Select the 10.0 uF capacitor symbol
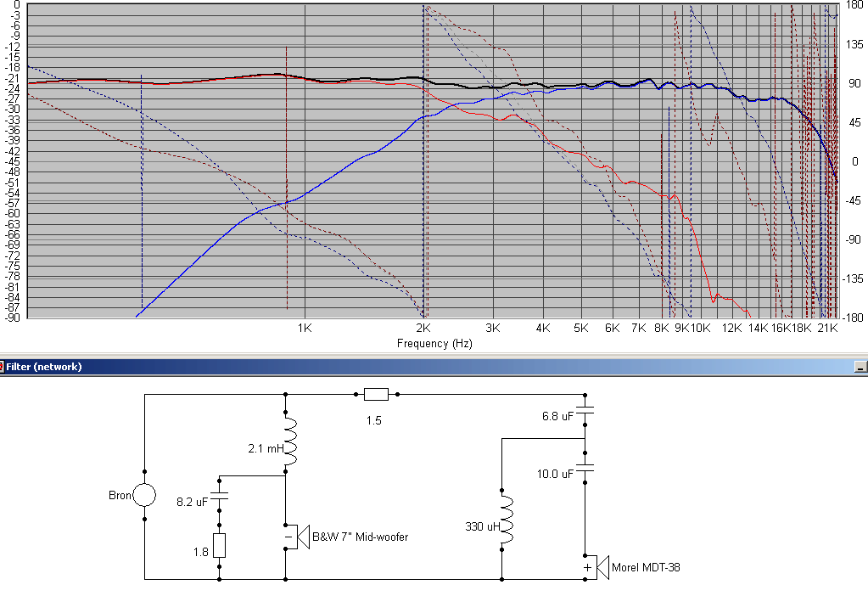This screenshot has width=868, height=596. pos(585,468)
